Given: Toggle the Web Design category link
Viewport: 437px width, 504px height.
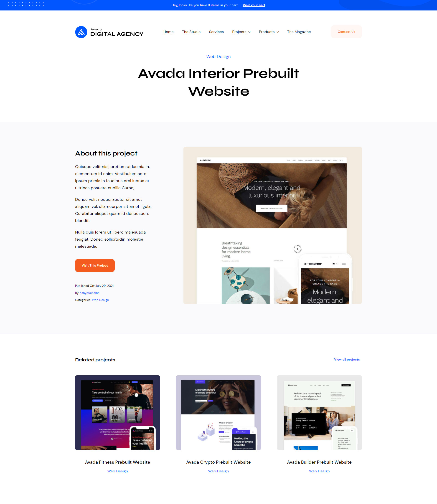Looking at the screenshot, I should pyautogui.click(x=100, y=300).
